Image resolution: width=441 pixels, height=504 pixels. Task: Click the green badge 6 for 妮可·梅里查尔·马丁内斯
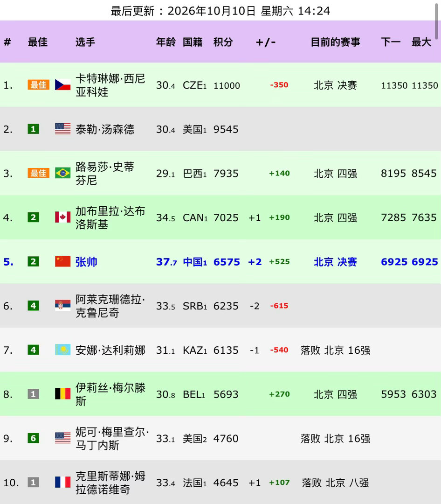[x=34, y=438]
